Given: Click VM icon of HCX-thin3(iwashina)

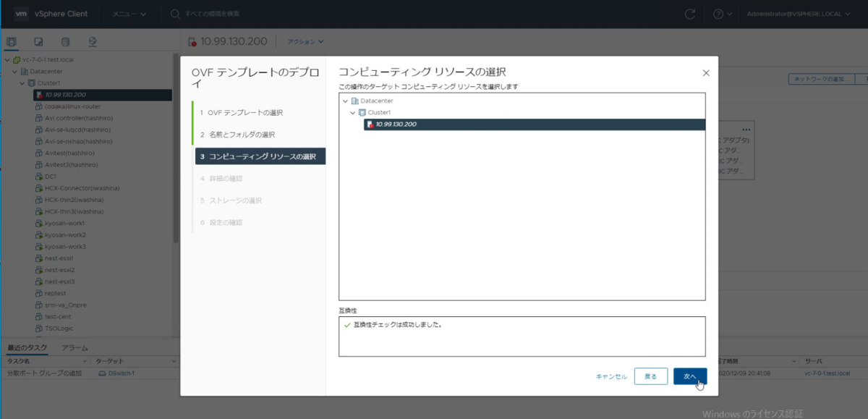Looking at the screenshot, I should click(x=39, y=211).
